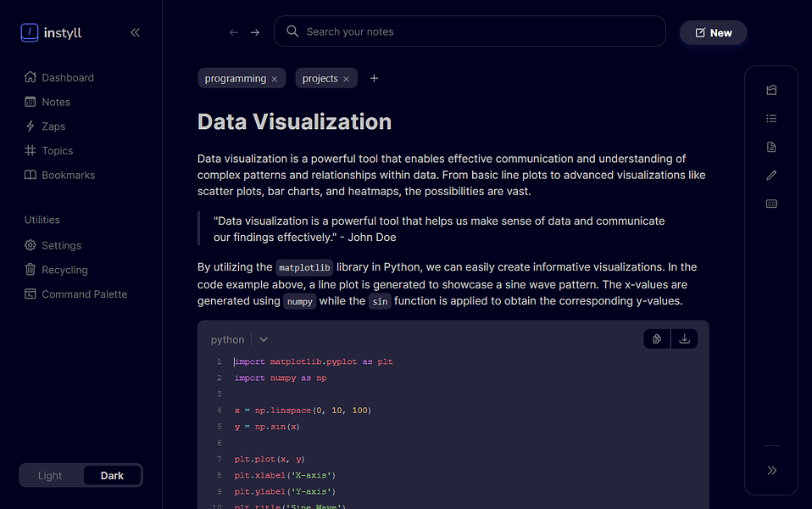Open Notes in the sidebar
812x509 pixels.
56,102
